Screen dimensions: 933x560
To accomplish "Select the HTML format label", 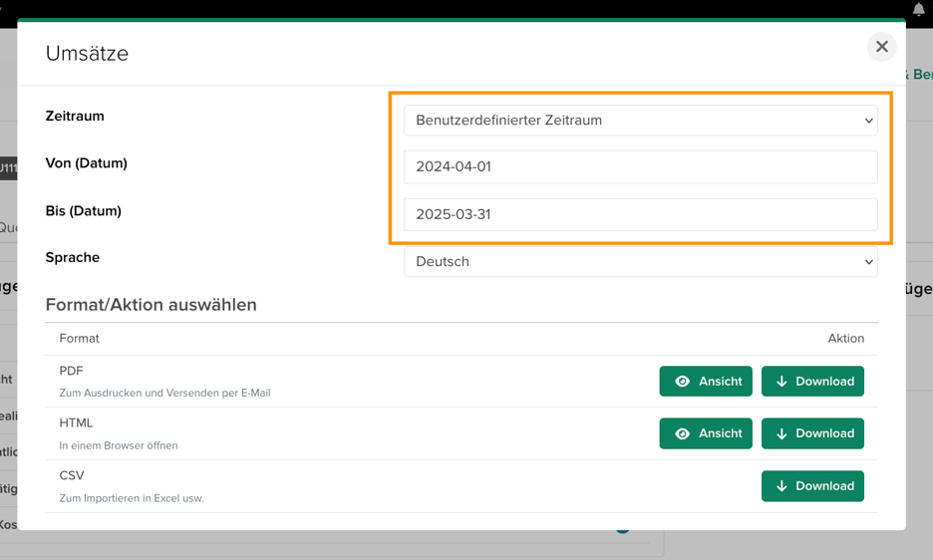I will click(x=76, y=423).
